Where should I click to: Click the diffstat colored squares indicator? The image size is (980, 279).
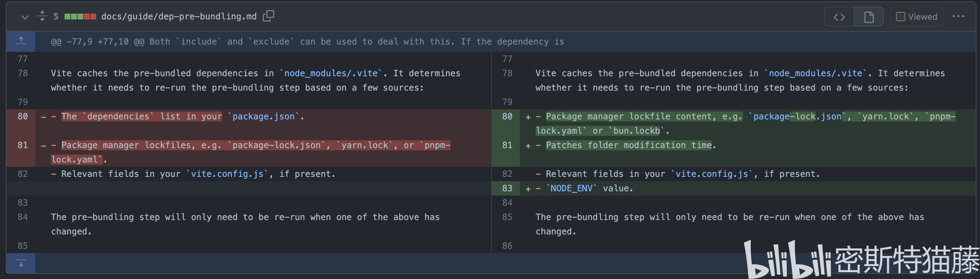pos(80,17)
